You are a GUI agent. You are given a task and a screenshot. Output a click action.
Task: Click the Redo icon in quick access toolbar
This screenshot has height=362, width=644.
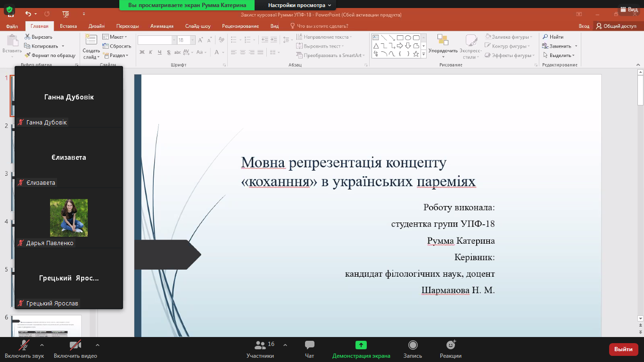pyautogui.click(x=47, y=14)
